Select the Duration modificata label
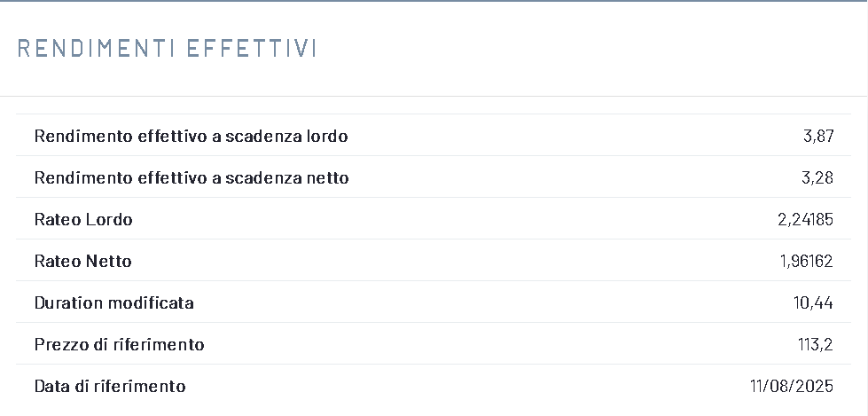The width and height of the screenshot is (868, 416). (x=113, y=303)
